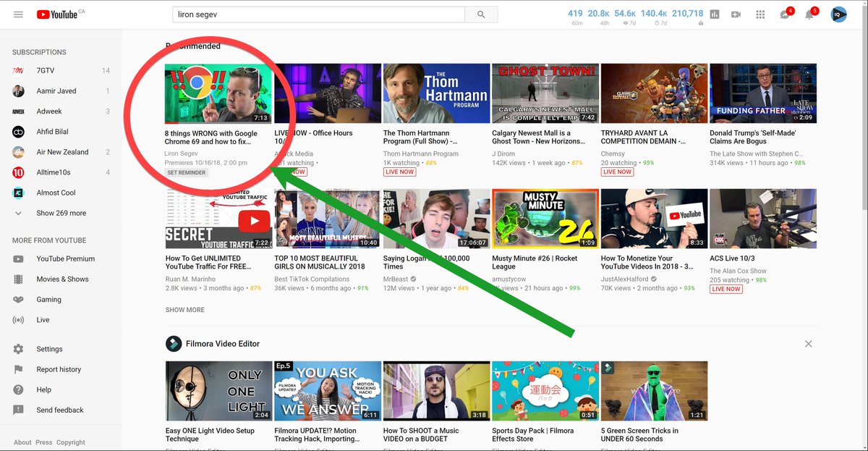868x451 pixels.
Task: Click the Report history flag icon
Action: point(19,369)
